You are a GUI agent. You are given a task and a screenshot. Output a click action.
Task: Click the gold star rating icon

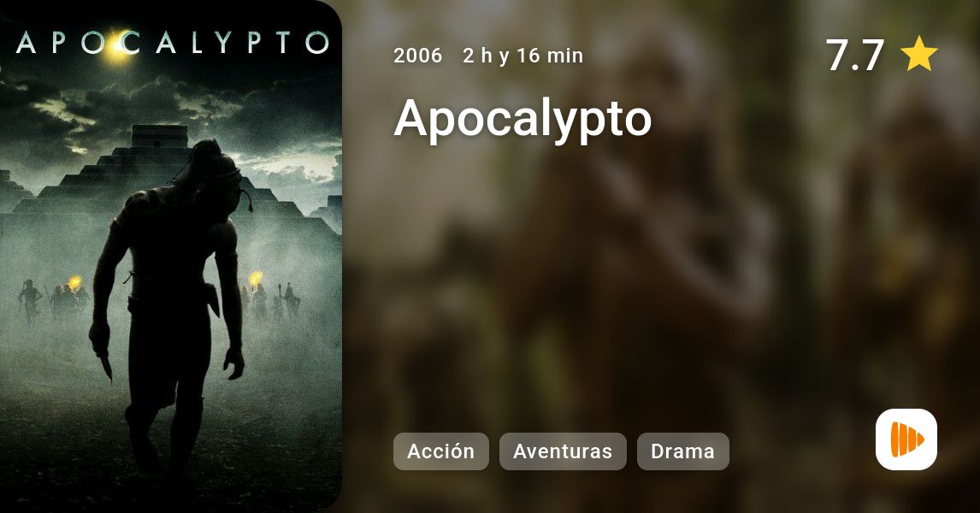click(918, 54)
